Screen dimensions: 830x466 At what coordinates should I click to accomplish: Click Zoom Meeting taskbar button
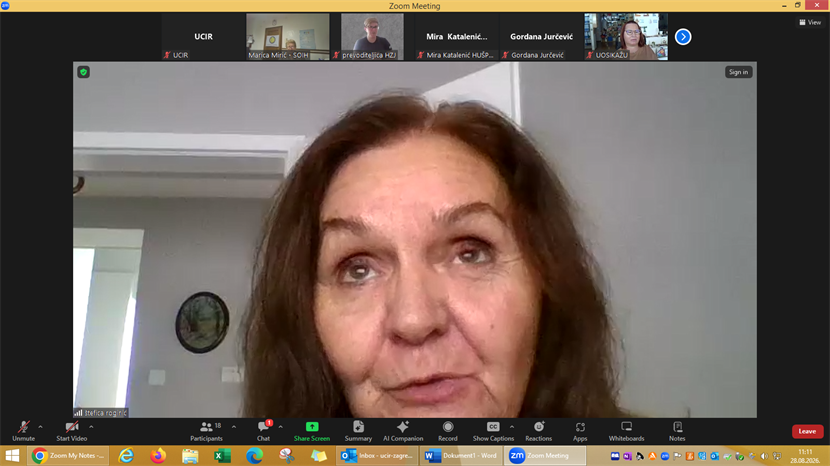click(545, 455)
